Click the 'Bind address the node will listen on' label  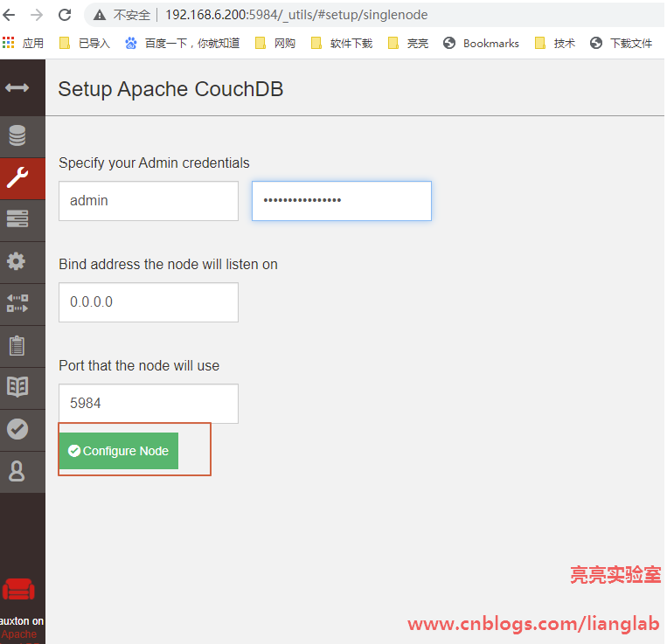168,265
